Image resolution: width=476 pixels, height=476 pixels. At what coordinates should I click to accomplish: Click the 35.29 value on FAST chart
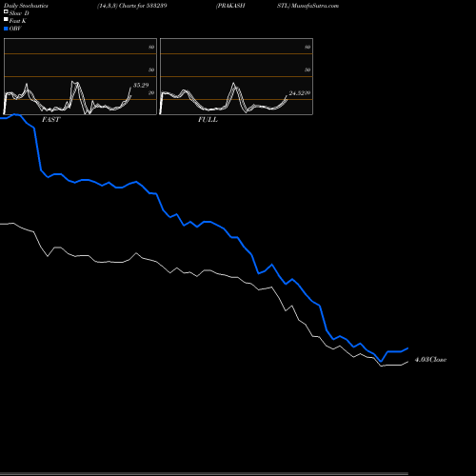click(141, 86)
